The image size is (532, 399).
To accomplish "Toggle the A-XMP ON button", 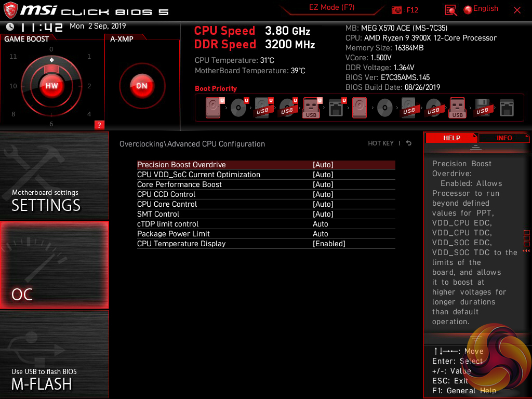I will click(x=142, y=86).
